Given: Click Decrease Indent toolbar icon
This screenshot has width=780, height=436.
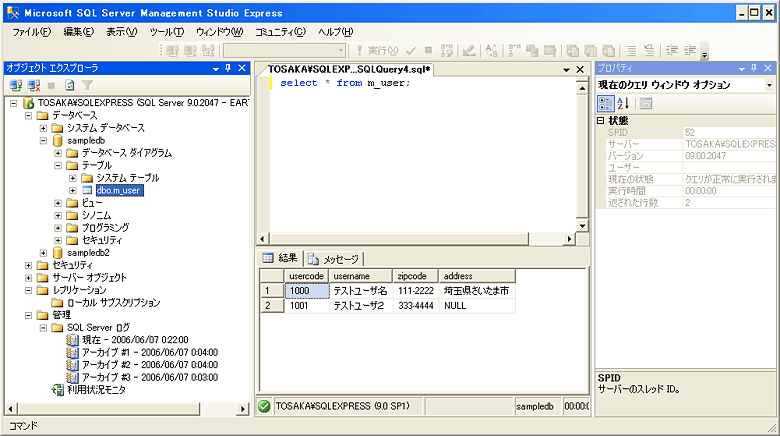Looking at the screenshot, I should [x=672, y=50].
